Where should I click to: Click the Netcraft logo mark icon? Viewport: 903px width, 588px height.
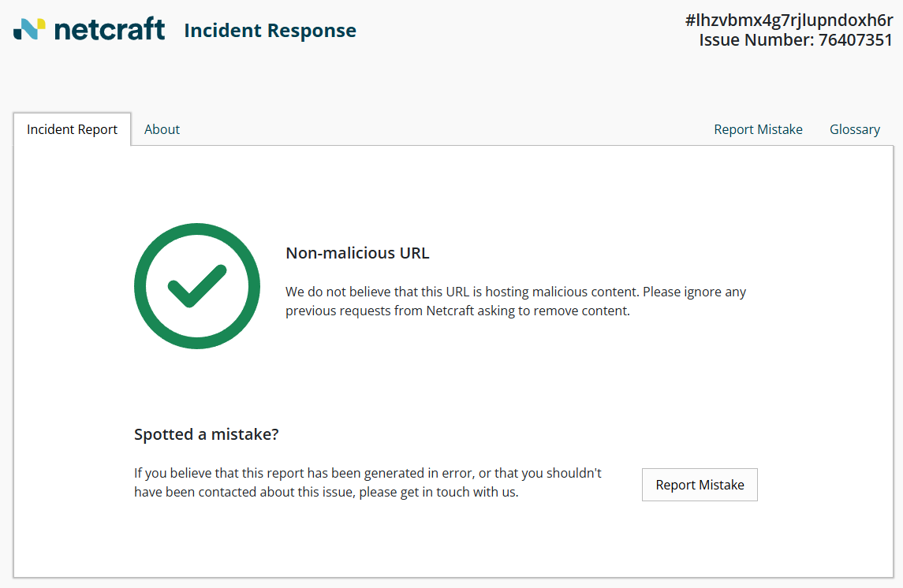(29, 29)
